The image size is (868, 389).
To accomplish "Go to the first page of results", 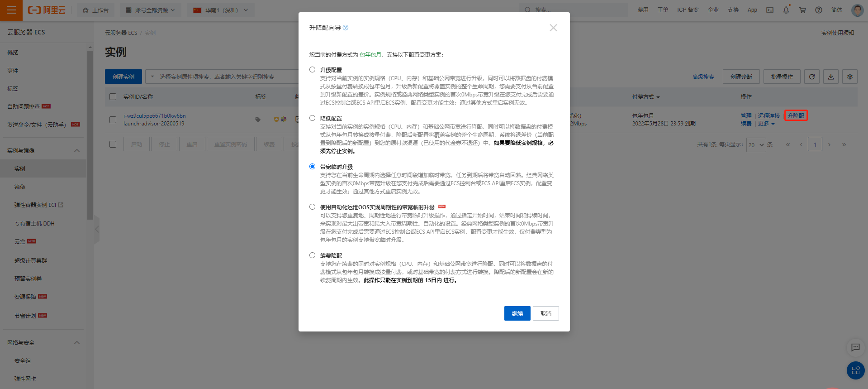I will [x=788, y=144].
